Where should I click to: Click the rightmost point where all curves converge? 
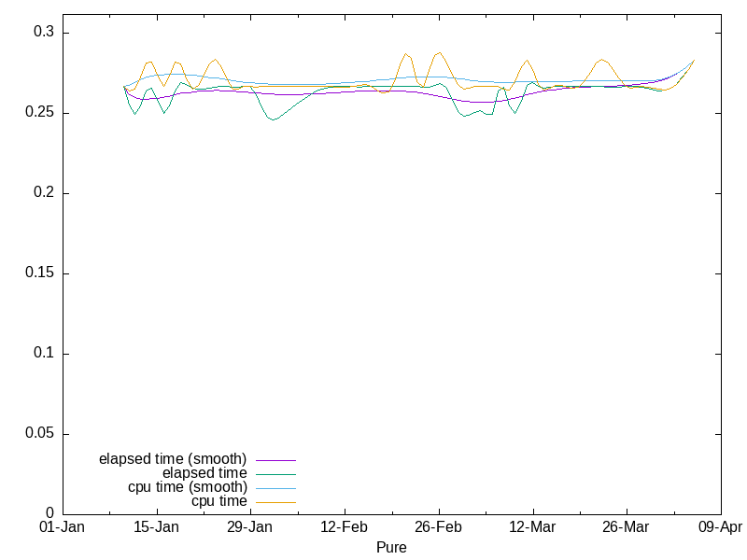point(694,61)
